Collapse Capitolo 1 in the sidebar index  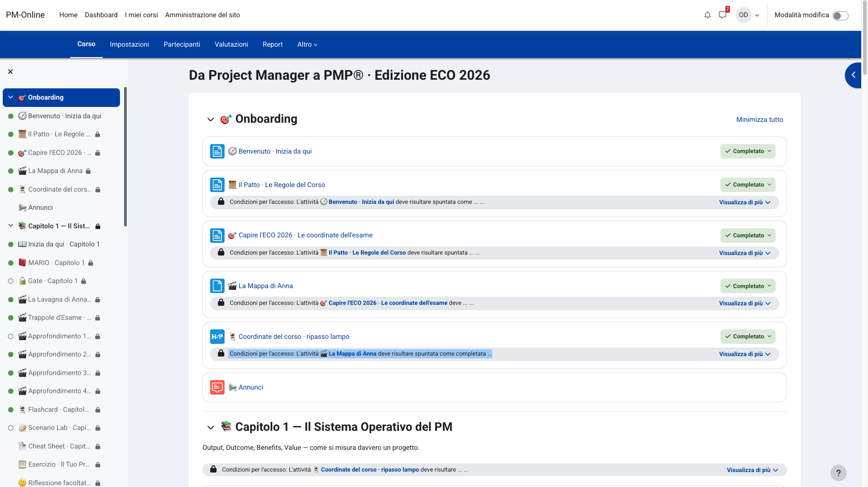11,226
